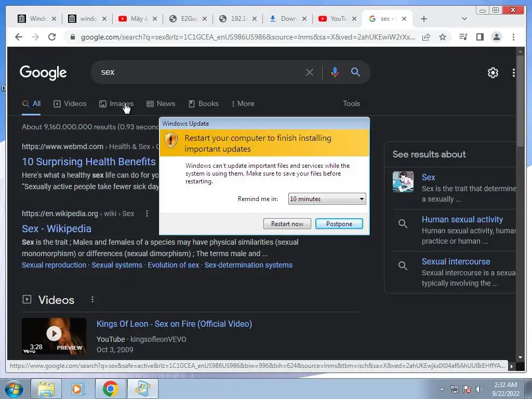532x399 pixels.
Task: Close the current sex search tab
Action: tap(404, 19)
